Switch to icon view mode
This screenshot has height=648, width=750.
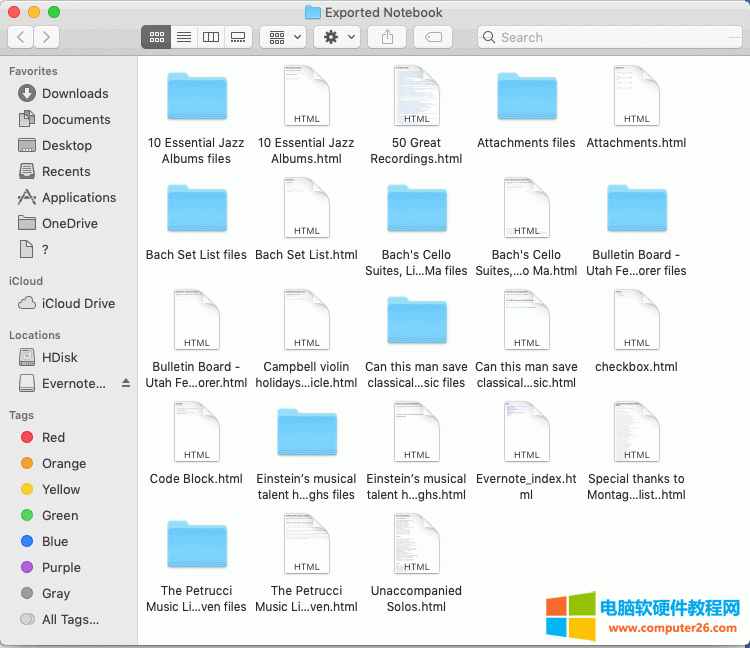pyautogui.click(x=156, y=37)
